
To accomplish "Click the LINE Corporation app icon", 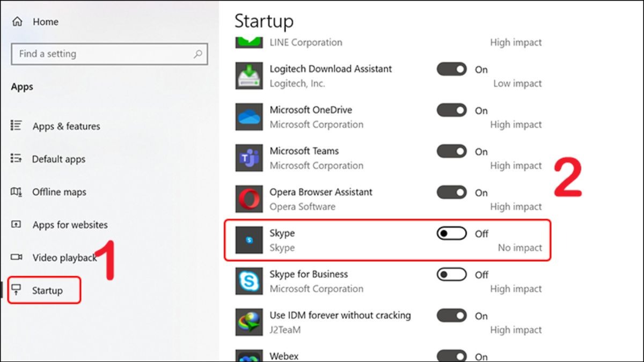I will [x=250, y=42].
